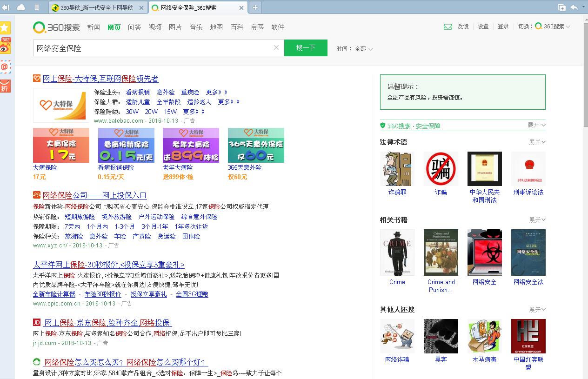Open the 设置 settings link
The width and height of the screenshot is (588, 379).
483,27
